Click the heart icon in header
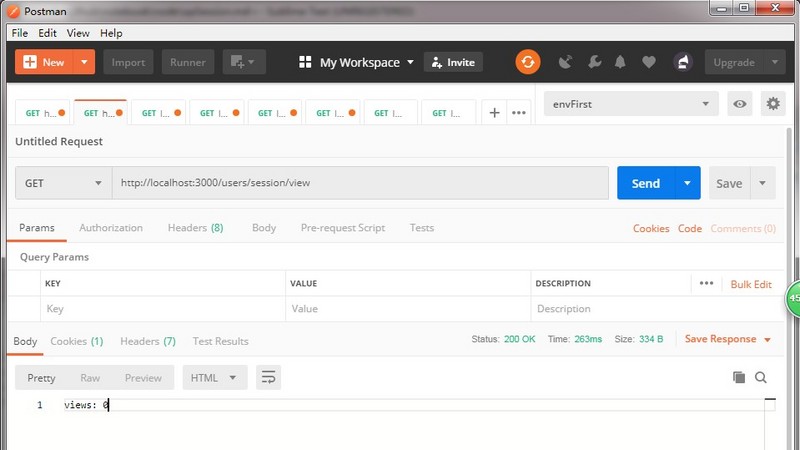Image resolution: width=800 pixels, height=450 pixels. (648, 62)
